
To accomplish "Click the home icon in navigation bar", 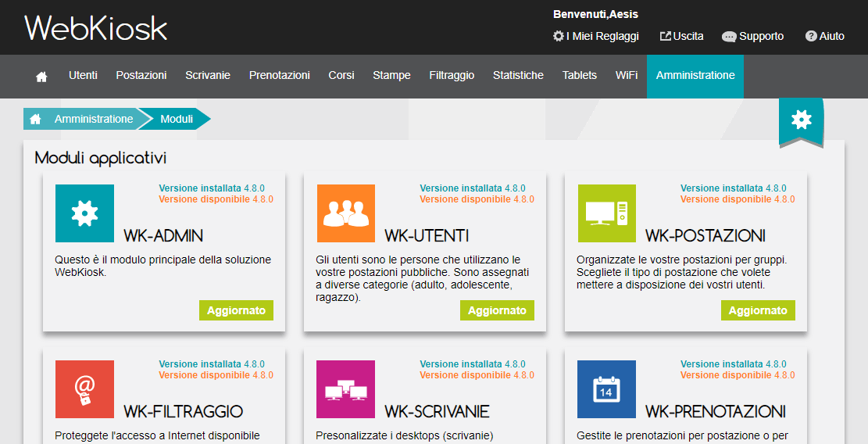I will tap(41, 77).
